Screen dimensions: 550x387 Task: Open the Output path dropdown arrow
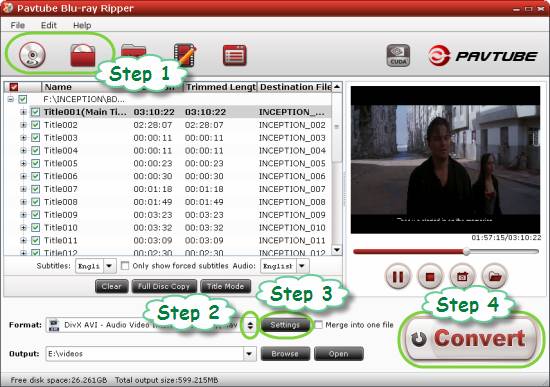tap(249, 354)
